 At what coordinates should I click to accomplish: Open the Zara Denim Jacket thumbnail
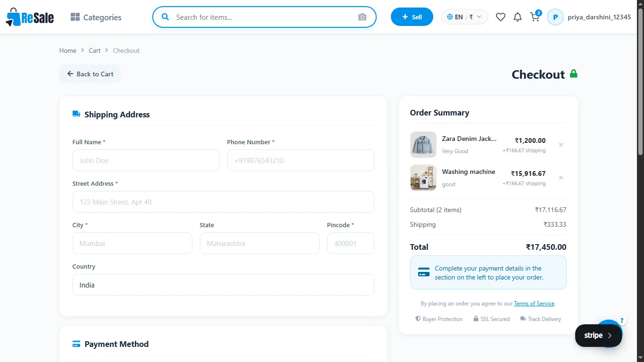pos(423,145)
